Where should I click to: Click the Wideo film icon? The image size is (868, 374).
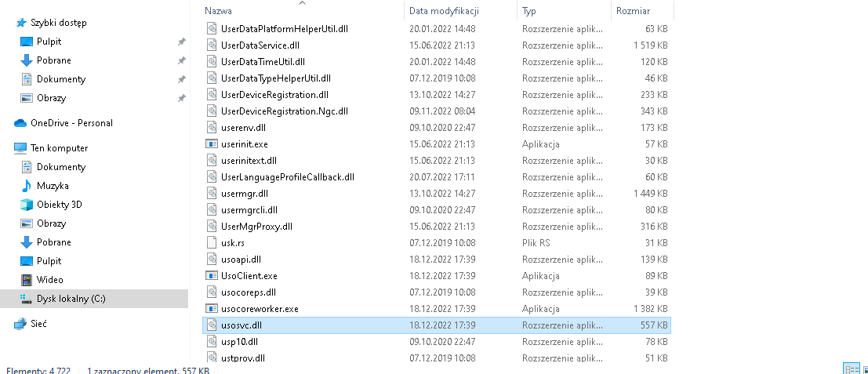(27, 279)
